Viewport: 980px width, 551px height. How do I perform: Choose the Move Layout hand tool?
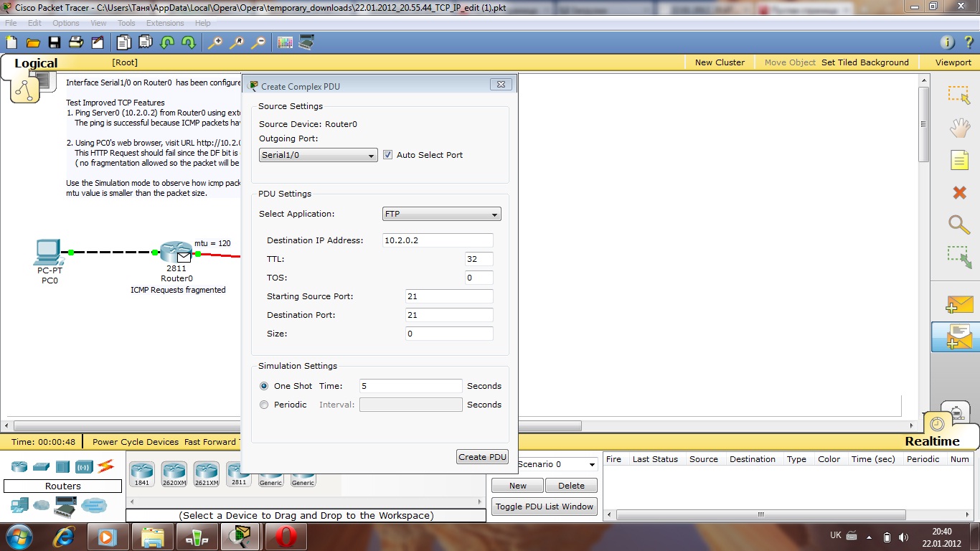tap(959, 128)
